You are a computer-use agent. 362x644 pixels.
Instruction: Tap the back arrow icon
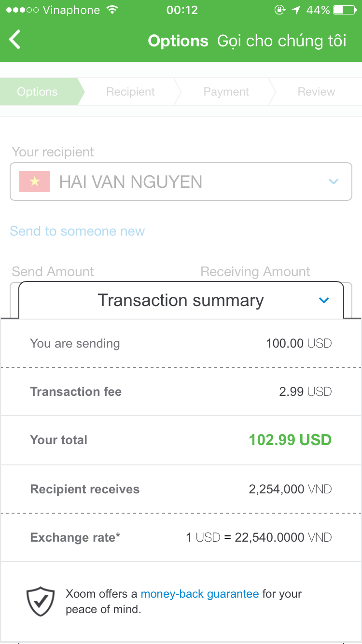click(15, 40)
